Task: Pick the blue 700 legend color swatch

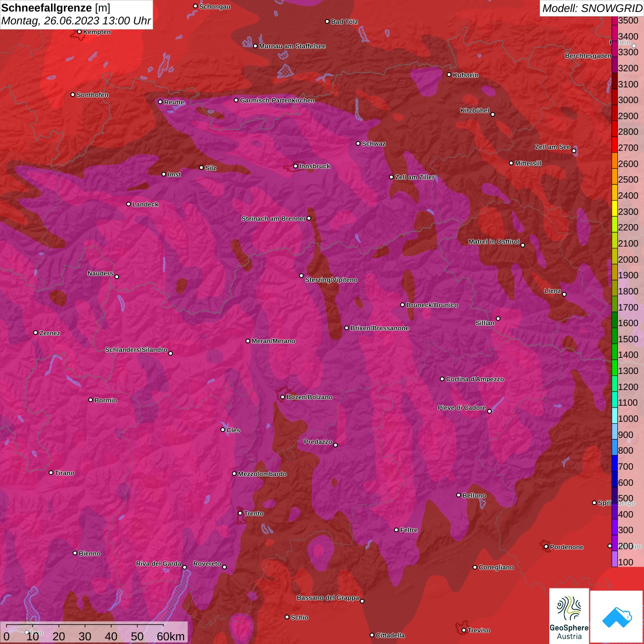Action: pyautogui.click(x=615, y=464)
